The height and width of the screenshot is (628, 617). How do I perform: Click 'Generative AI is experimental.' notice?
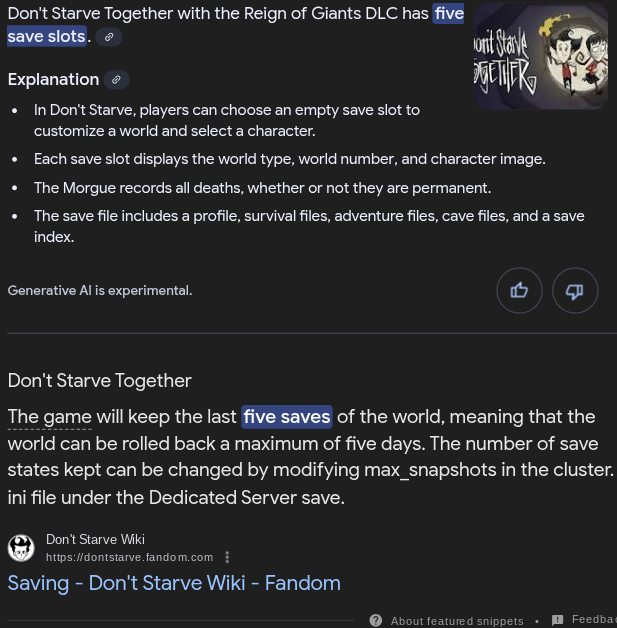coord(100,290)
